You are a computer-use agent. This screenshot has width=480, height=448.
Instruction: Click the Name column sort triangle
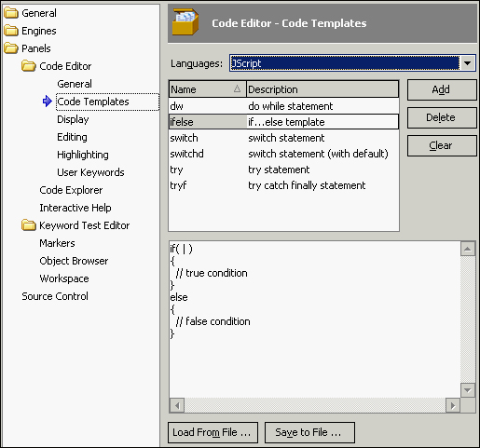(237, 89)
